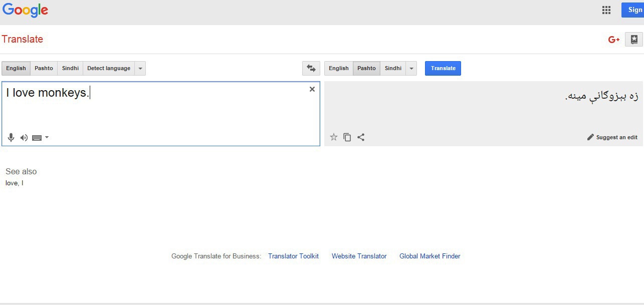Share the translation
This screenshot has height=305, width=644.
pos(361,137)
